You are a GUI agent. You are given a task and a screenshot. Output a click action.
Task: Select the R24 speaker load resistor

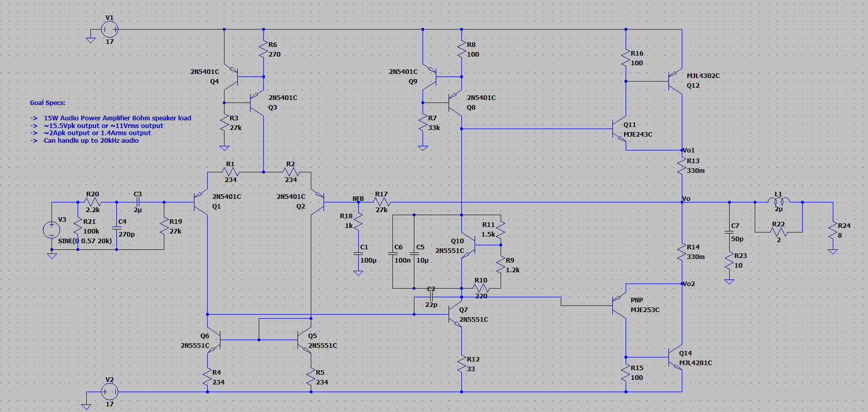tap(833, 230)
